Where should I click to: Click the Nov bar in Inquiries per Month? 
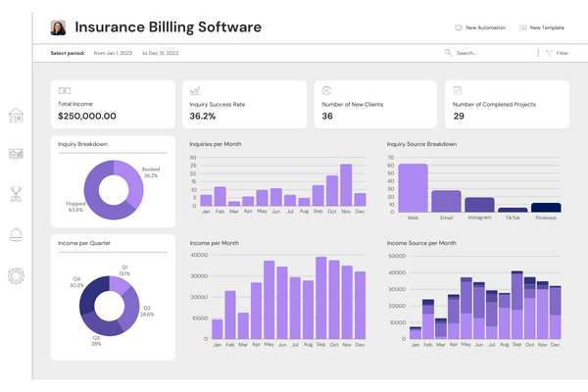coord(346,185)
